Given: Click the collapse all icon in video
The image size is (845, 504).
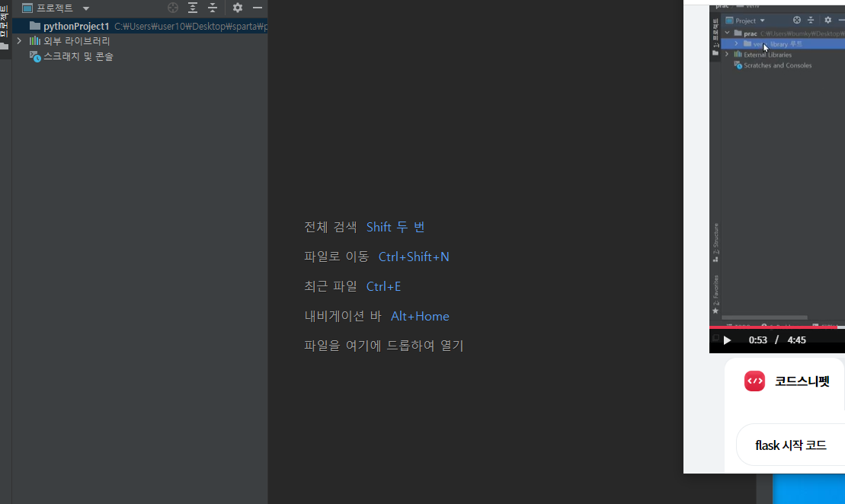Looking at the screenshot, I should click(811, 21).
